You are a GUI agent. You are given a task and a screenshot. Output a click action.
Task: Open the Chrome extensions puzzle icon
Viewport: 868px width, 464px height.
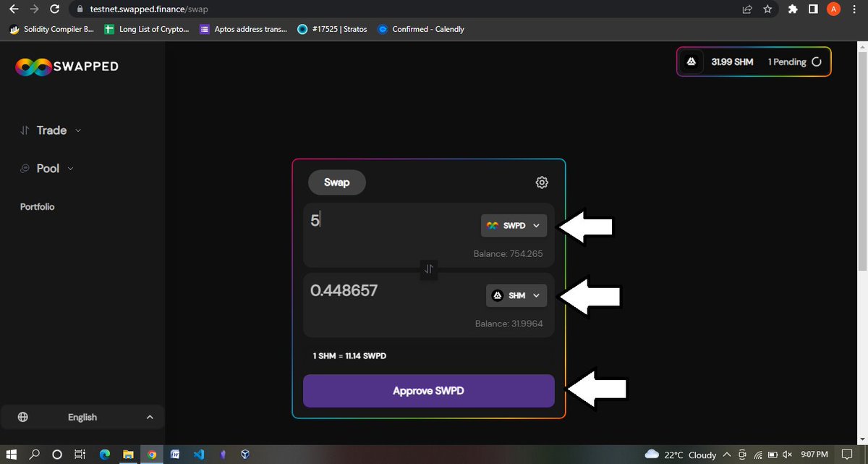point(793,9)
